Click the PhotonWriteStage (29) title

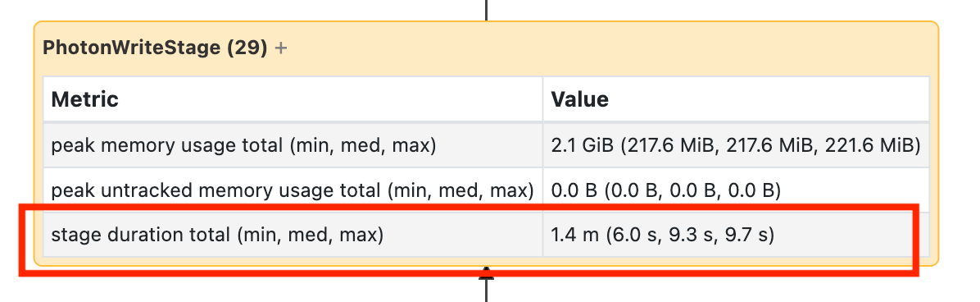point(156,48)
